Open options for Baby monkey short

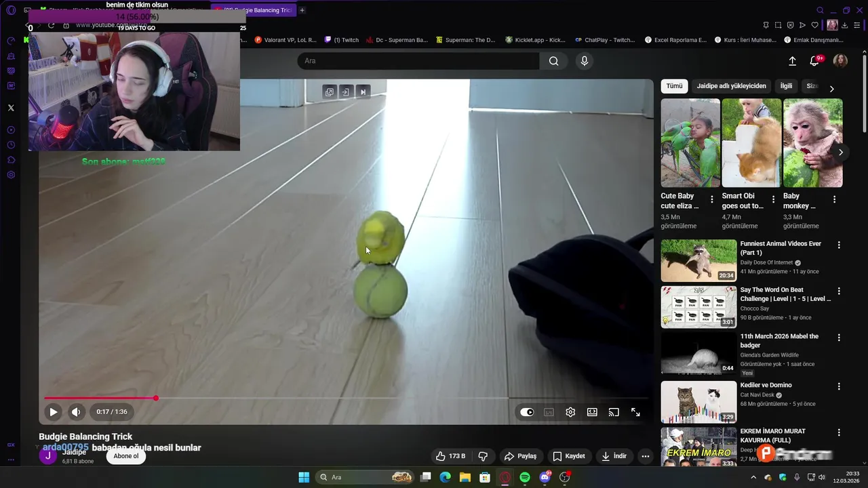834,199
